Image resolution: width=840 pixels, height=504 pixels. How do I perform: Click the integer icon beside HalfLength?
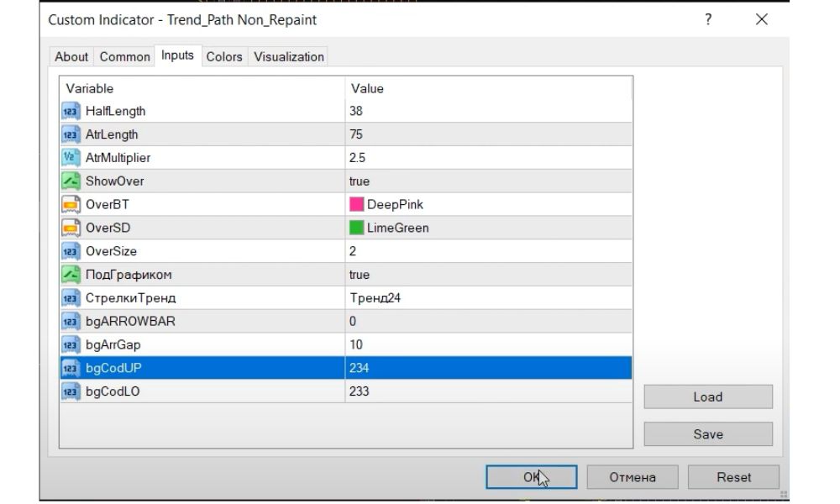pos(71,111)
